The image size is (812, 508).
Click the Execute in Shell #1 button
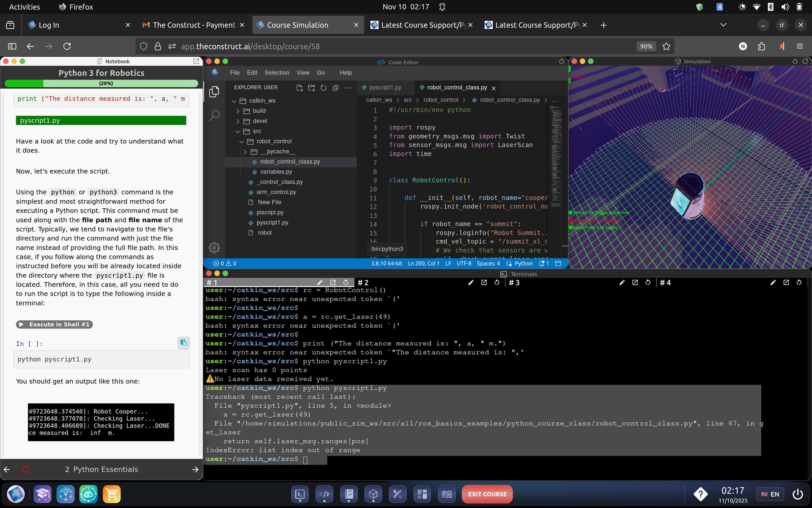(55, 325)
